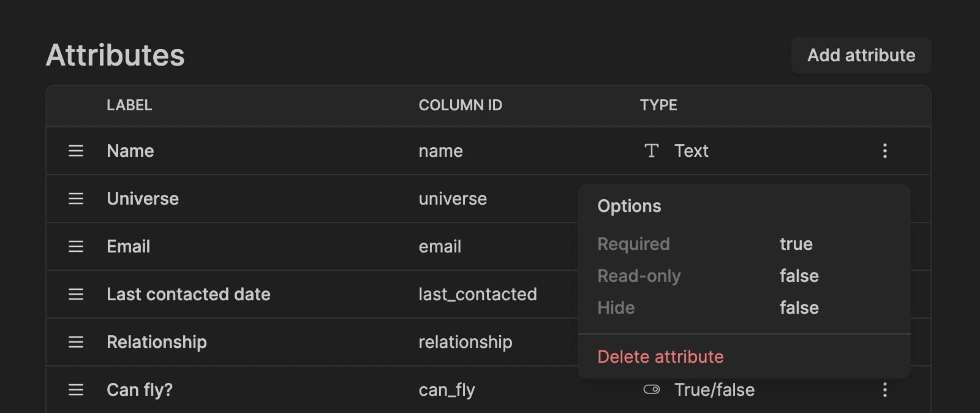Click the Options heading in popup
Screen dimensions: 980x413
[x=629, y=206]
